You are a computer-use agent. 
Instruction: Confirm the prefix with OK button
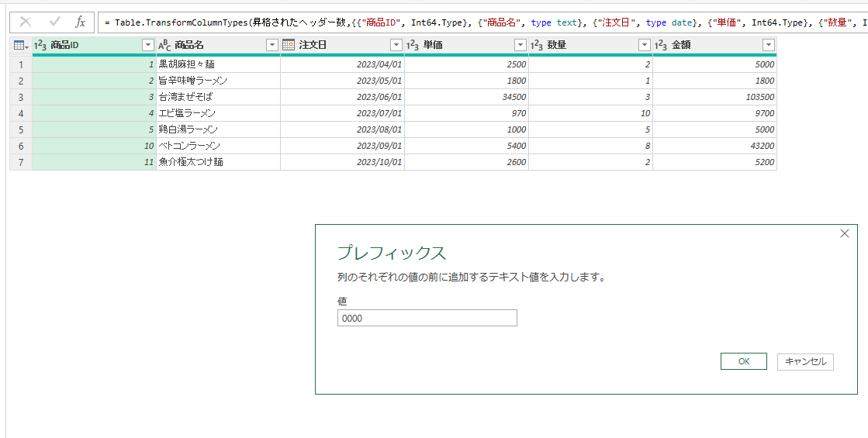click(743, 361)
